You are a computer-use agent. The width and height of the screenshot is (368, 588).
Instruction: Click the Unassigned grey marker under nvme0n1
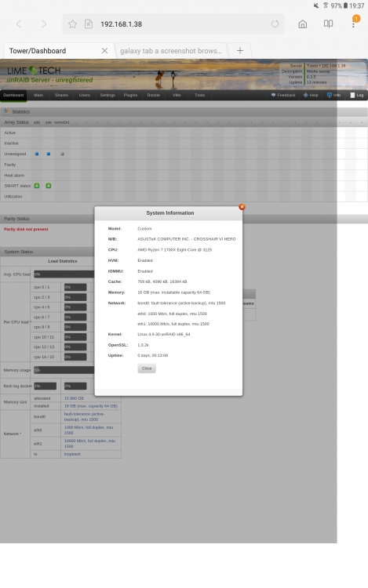click(x=62, y=154)
